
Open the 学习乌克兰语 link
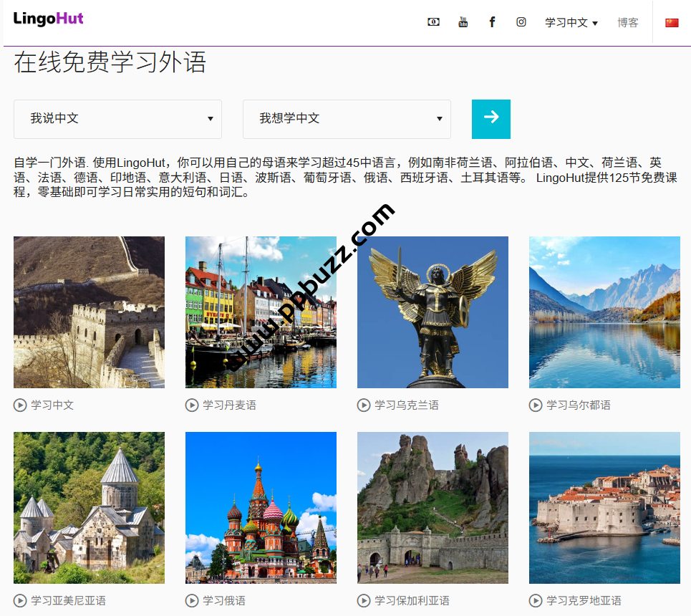(406, 405)
